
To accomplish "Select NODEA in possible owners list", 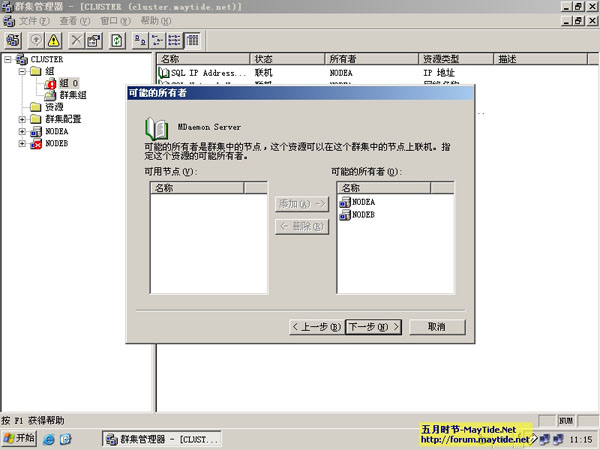I will tap(363, 202).
